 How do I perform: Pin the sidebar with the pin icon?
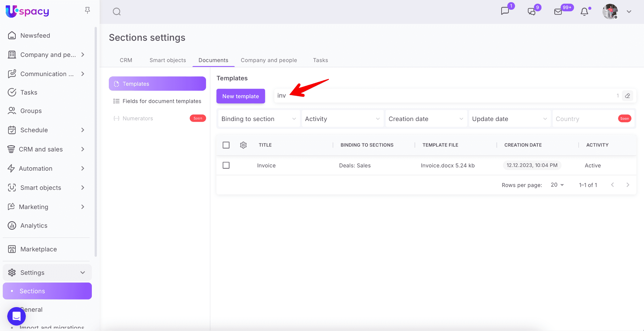(x=87, y=10)
